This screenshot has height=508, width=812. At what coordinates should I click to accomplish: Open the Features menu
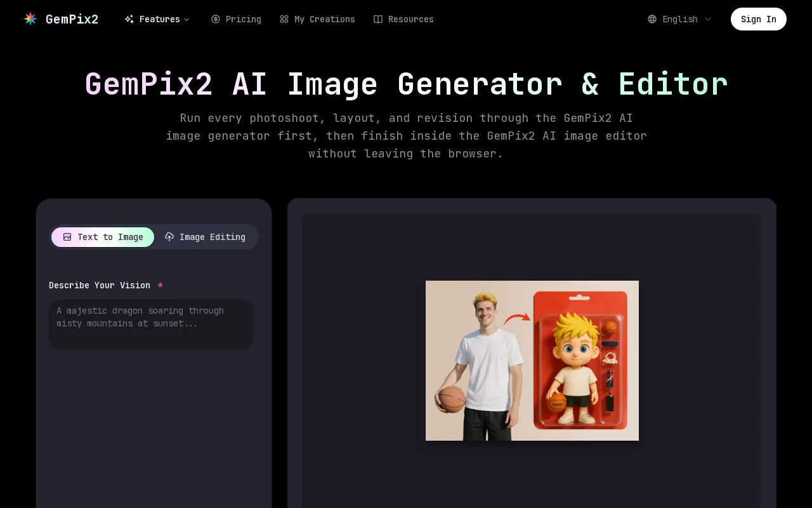coord(157,19)
